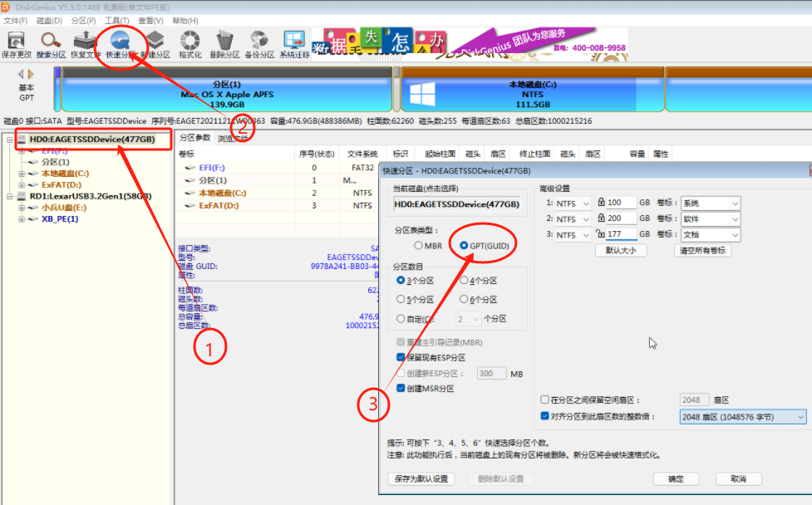Cancel the dialog with 取消 button

pyautogui.click(x=739, y=478)
